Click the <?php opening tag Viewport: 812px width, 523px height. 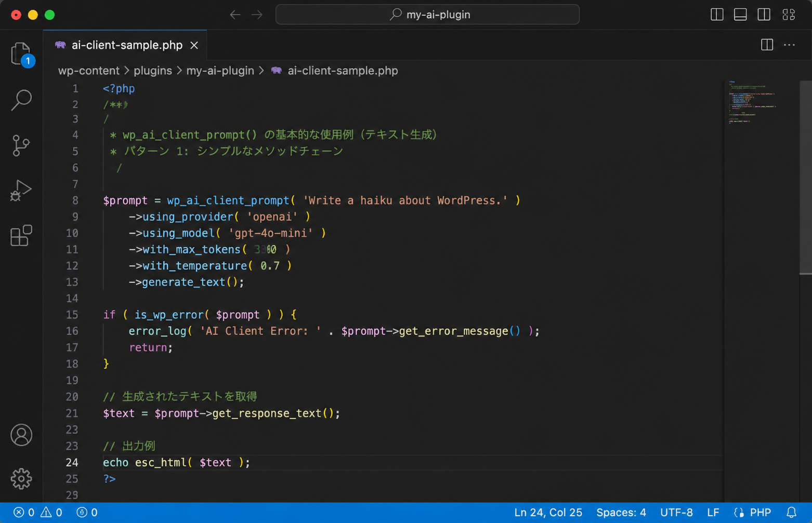[x=119, y=89]
